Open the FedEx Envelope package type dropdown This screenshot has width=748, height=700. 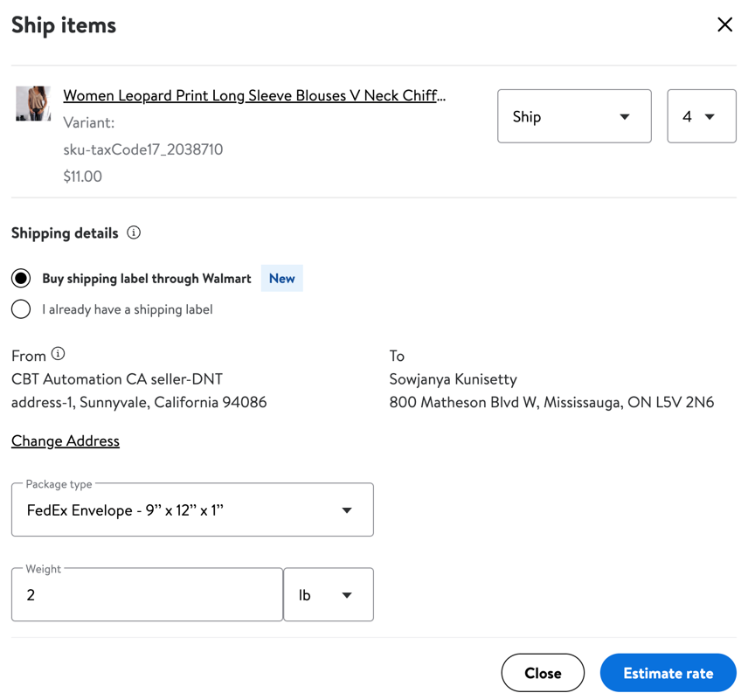tap(192, 509)
